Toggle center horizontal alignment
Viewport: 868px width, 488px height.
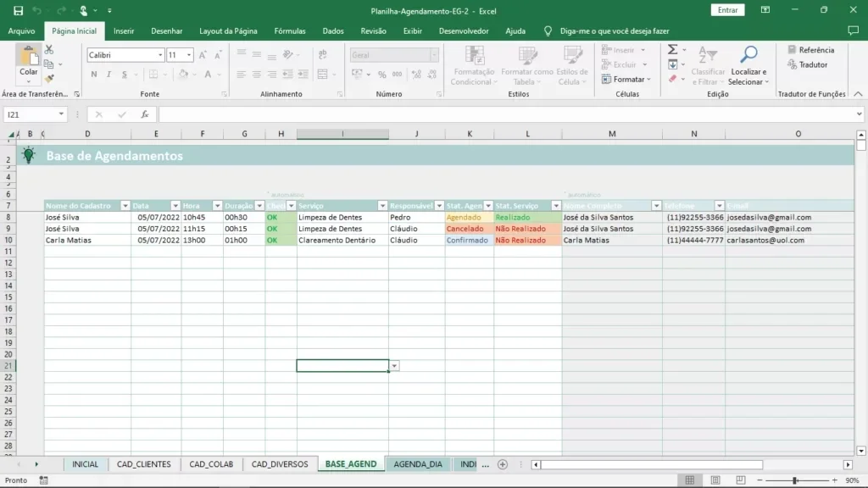click(x=257, y=75)
